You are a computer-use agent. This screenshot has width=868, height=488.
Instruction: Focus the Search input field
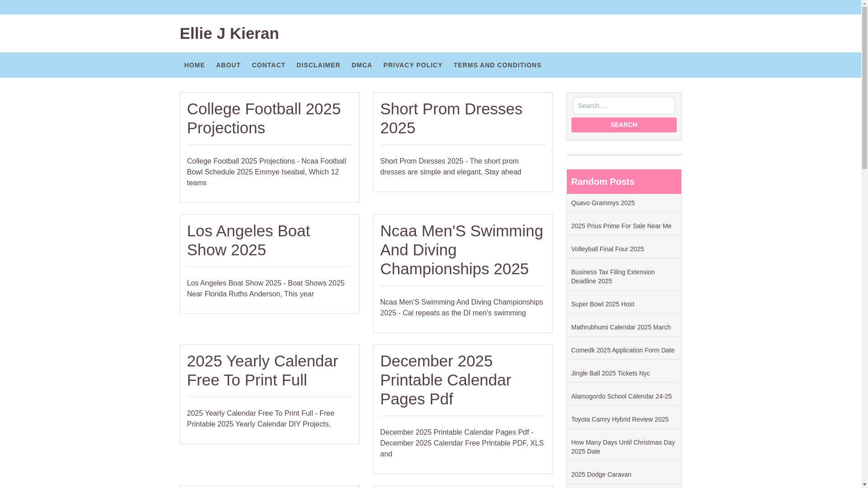click(x=623, y=105)
